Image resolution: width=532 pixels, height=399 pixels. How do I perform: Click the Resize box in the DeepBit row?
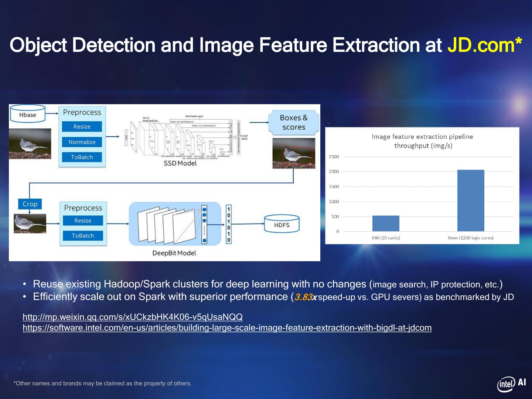83,221
